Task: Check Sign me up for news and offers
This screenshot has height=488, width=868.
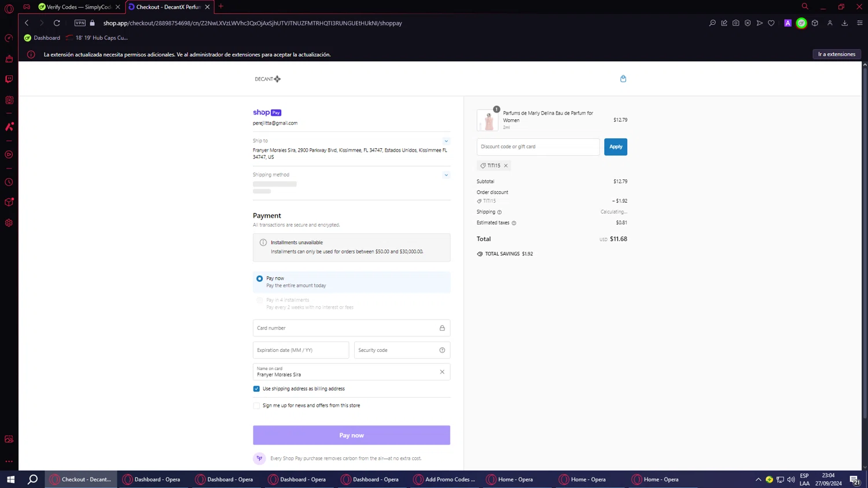Action: tap(256, 406)
